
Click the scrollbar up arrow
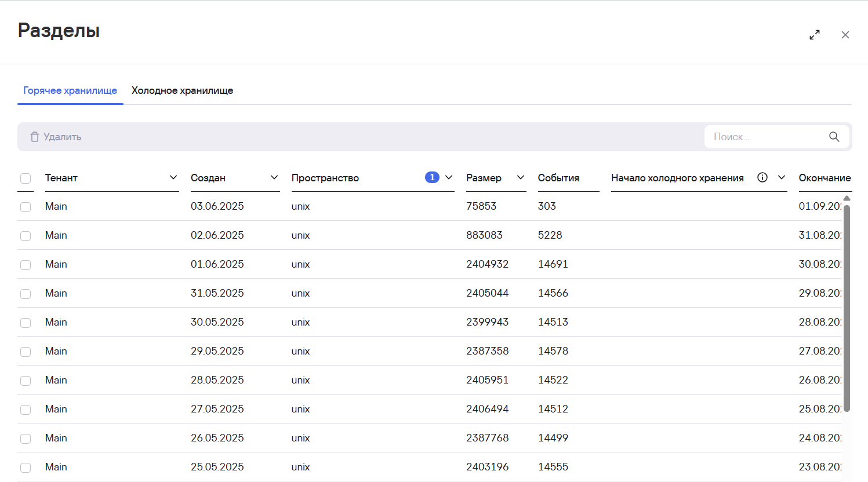click(x=847, y=198)
